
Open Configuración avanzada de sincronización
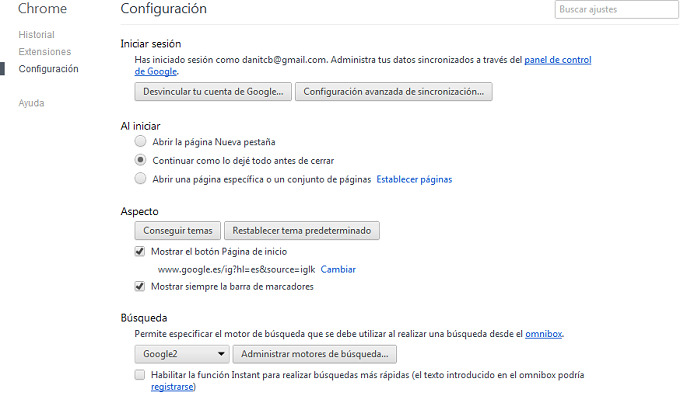pyautogui.click(x=393, y=92)
